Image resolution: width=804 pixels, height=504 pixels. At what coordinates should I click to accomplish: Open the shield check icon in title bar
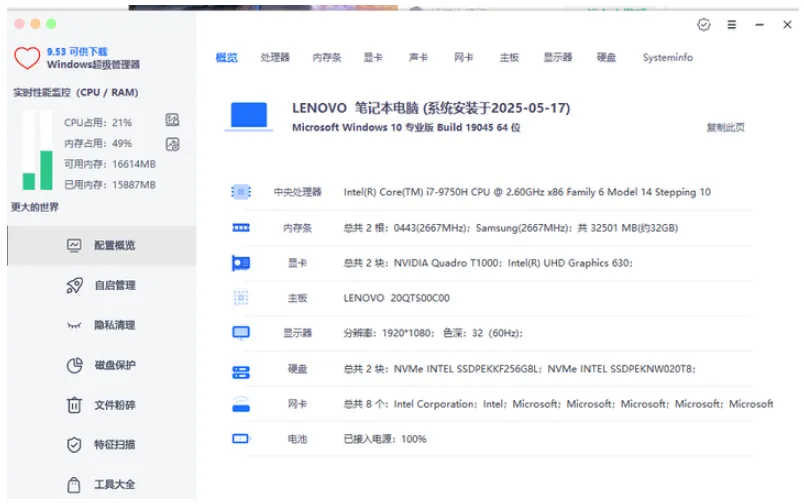(x=704, y=25)
